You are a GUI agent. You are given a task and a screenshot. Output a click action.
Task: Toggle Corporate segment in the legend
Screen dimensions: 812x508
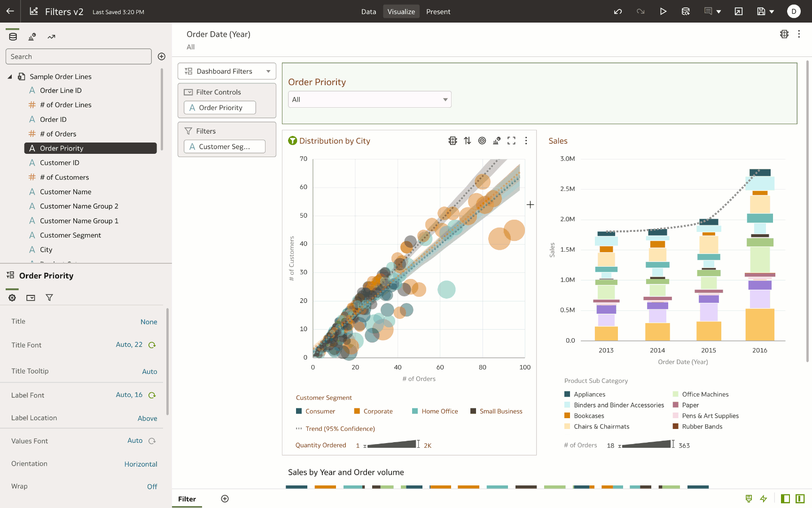pyautogui.click(x=374, y=411)
